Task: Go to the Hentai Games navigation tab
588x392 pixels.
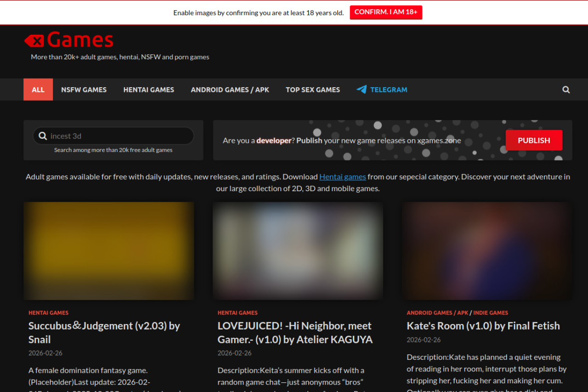Action: coord(148,90)
